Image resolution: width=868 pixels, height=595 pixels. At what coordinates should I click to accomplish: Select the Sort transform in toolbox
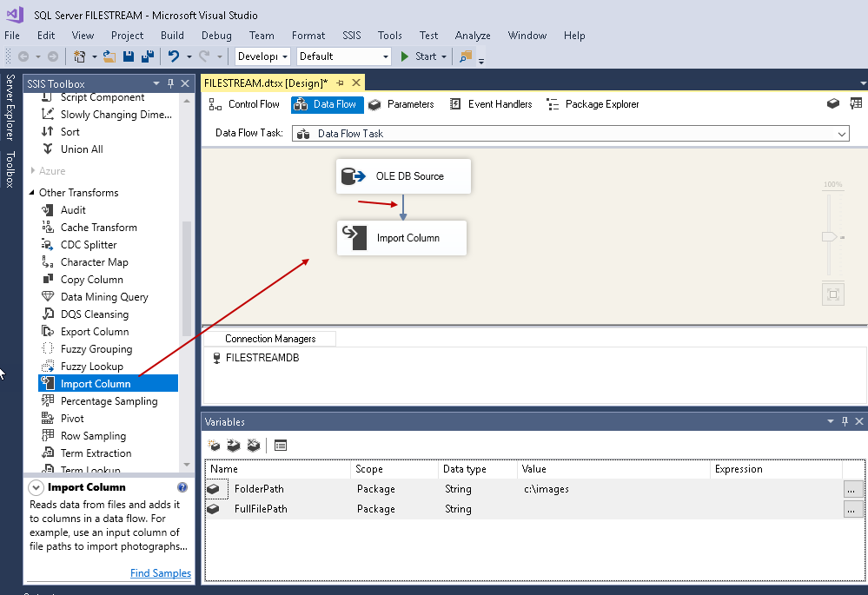click(x=70, y=132)
